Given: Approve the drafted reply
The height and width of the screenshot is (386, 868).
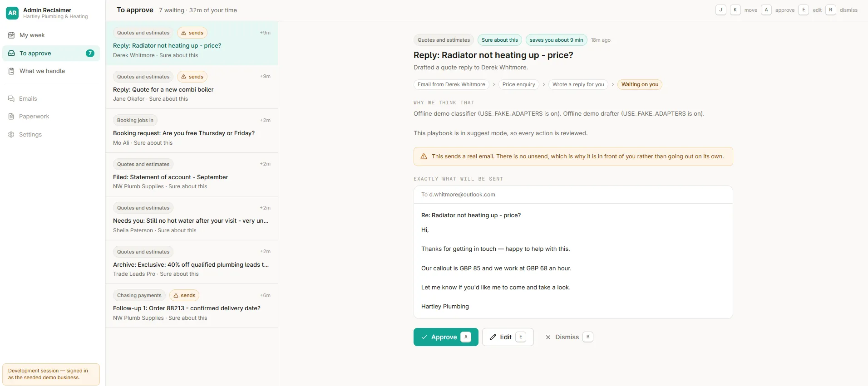Looking at the screenshot, I should tap(446, 337).
